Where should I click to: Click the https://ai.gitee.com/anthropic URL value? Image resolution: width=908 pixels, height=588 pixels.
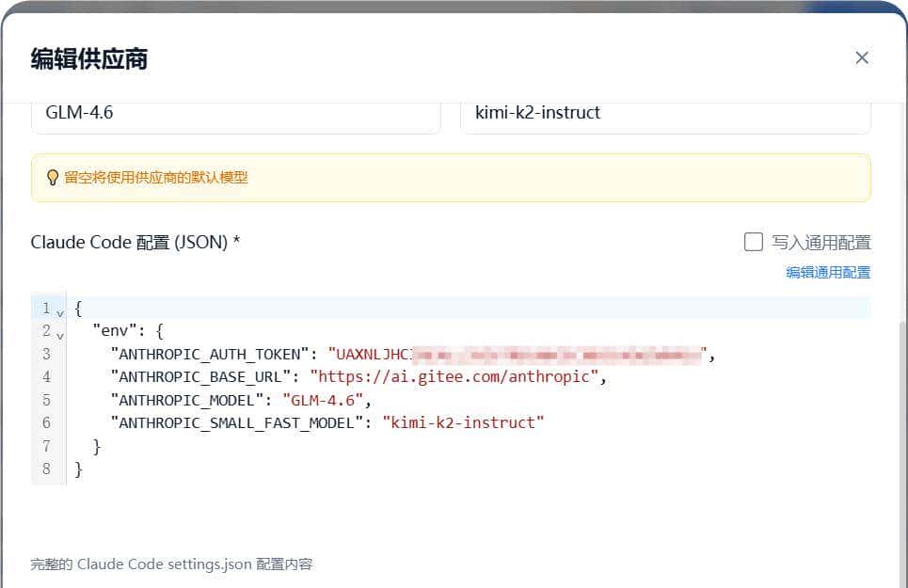click(x=454, y=377)
